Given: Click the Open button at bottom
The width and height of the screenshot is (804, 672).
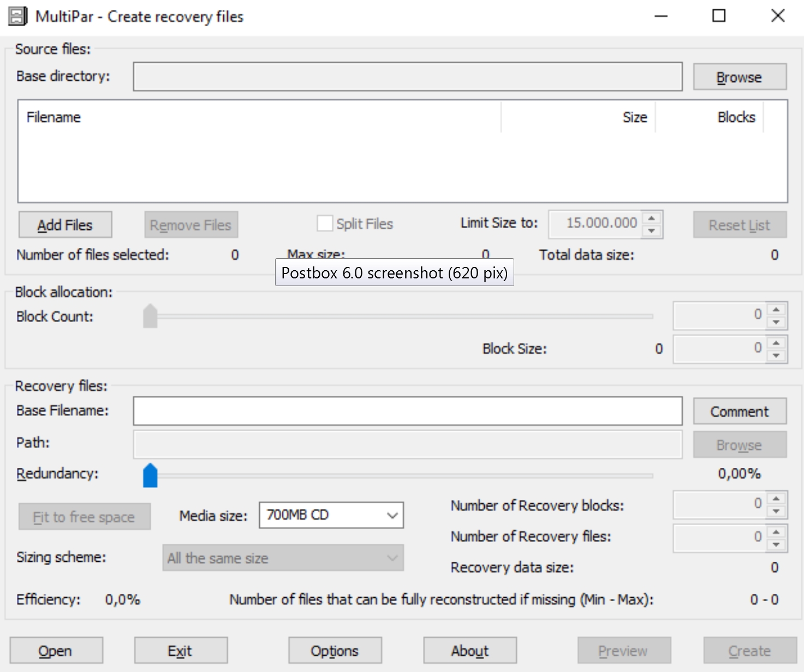Looking at the screenshot, I should (x=56, y=651).
